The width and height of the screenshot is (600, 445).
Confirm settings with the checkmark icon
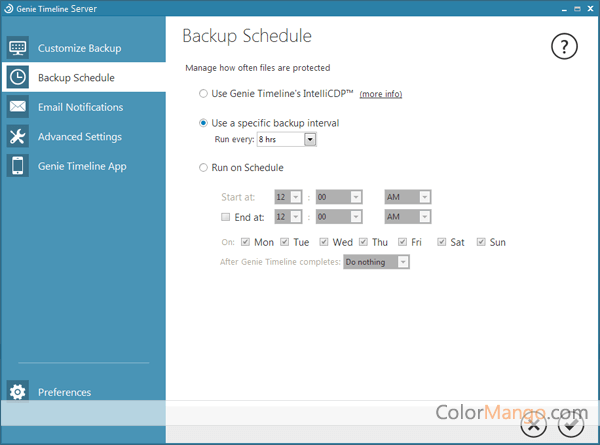coord(571,424)
